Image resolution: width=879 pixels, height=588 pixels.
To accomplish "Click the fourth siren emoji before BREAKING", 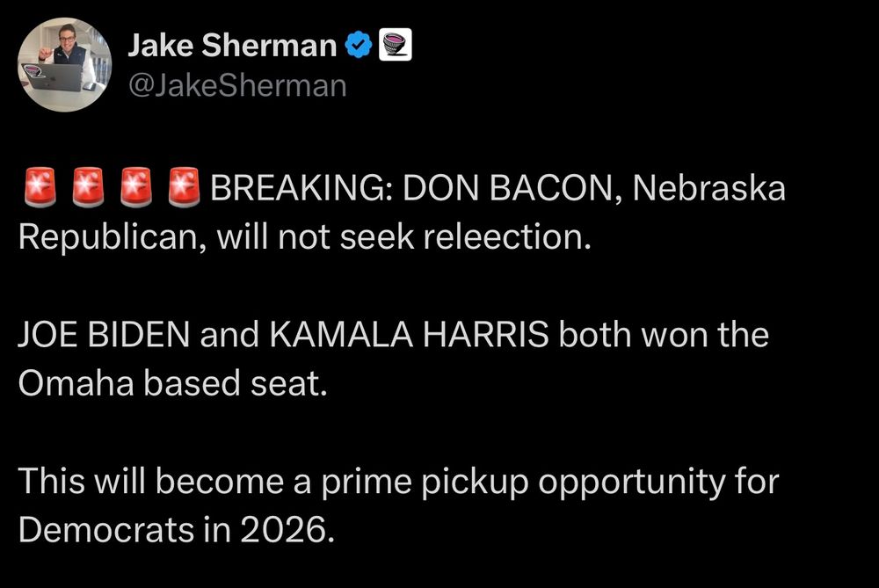I will (x=184, y=187).
